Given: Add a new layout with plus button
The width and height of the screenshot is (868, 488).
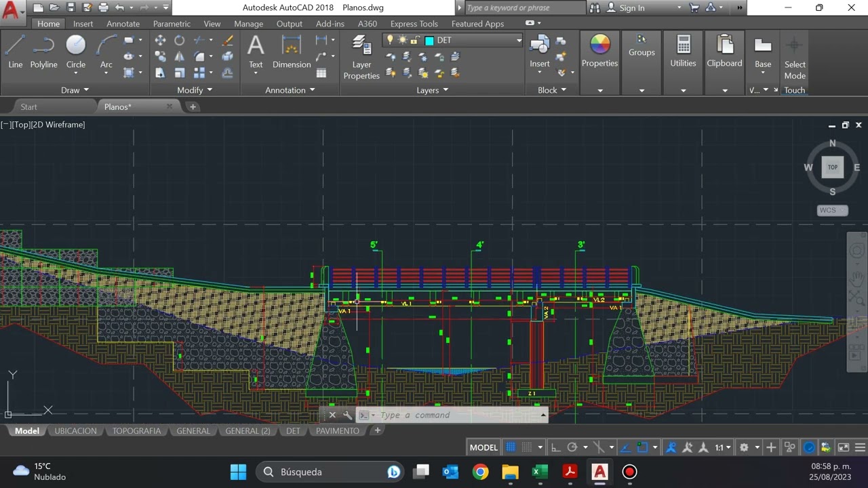Looking at the screenshot, I should click(x=378, y=430).
